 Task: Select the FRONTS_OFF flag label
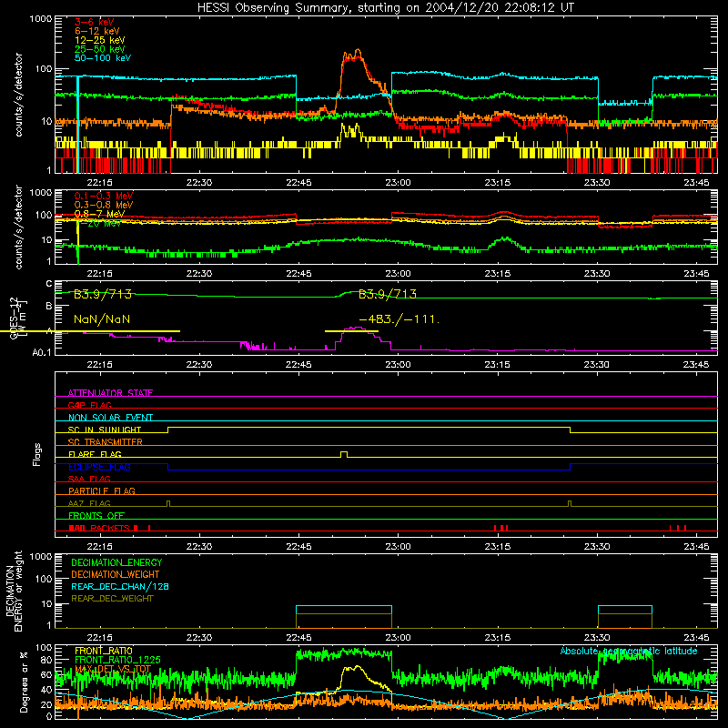[96, 515]
